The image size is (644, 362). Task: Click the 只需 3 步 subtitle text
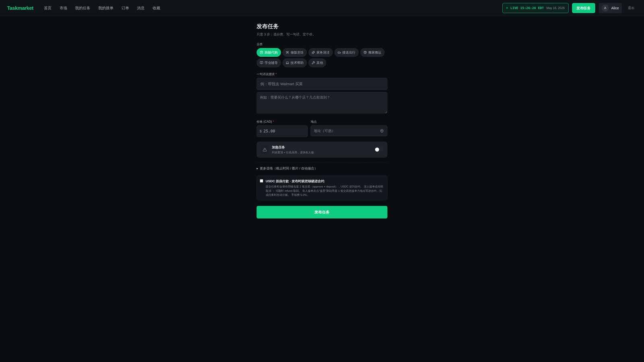coord(286,35)
